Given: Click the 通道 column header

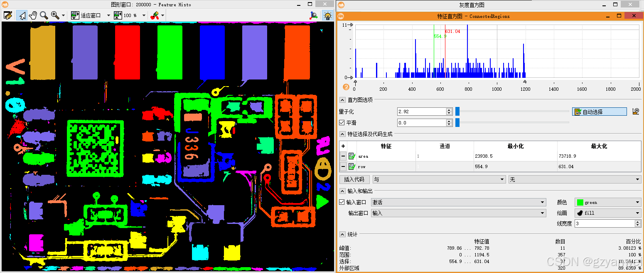Looking at the screenshot, I should 445,146.
